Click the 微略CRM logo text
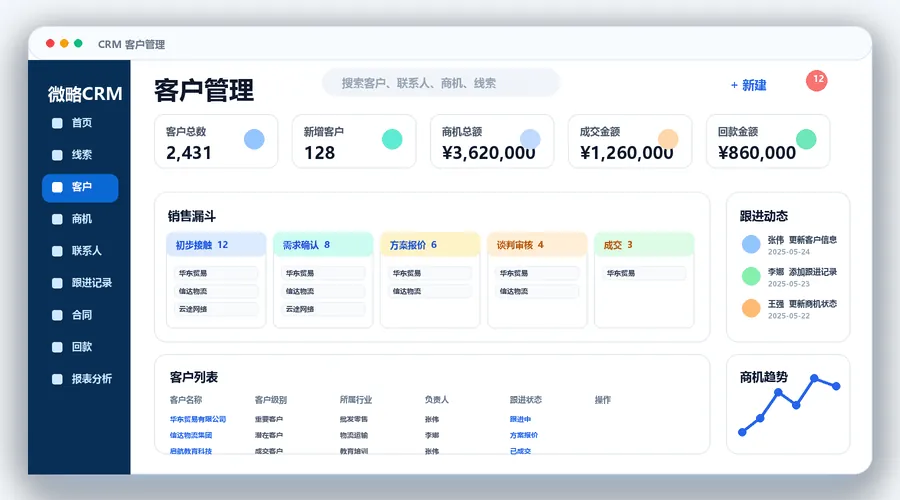 tap(85, 94)
